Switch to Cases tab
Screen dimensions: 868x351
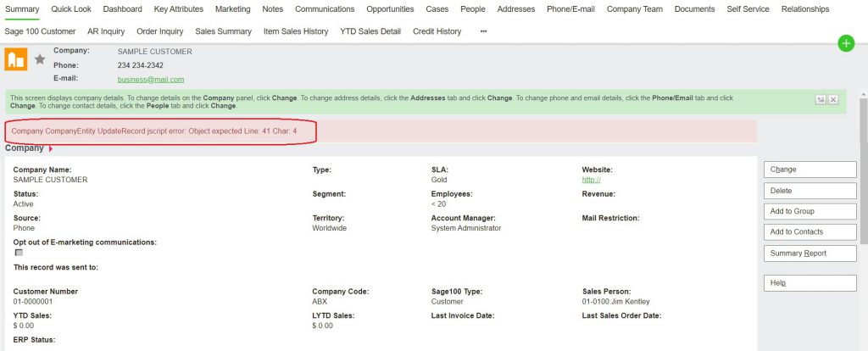tap(437, 8)
